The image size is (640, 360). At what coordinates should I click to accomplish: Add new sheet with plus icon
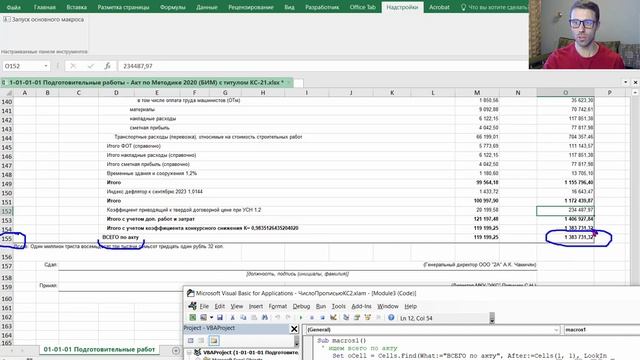click(x=176, y=350)
